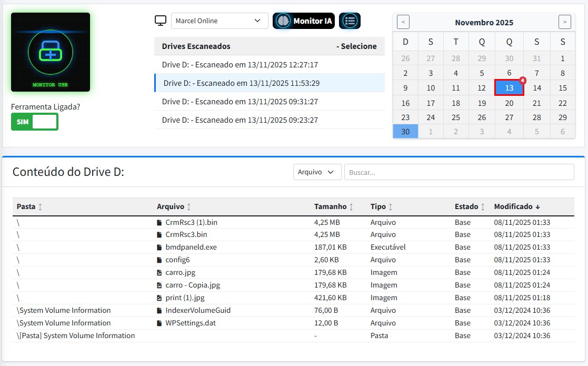Screen dimensions: 588x366
Task: Select day 13 in the calendar
Action: (x=509, y=88)
